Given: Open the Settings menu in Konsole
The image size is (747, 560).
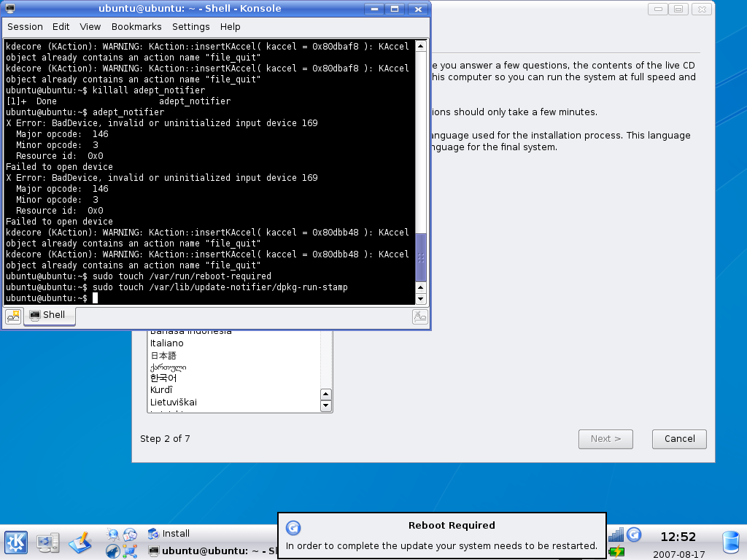Looking at the screenshot, I should [191, 27].
